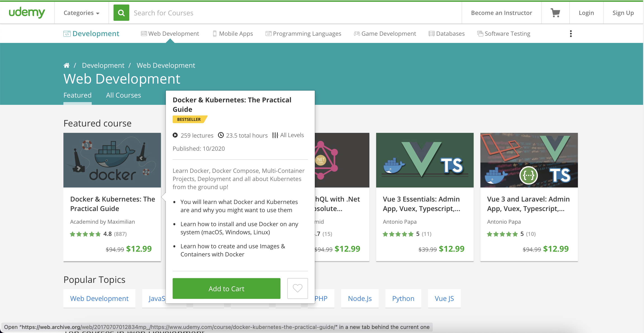Viewport: 644px width, 333px height.
Task: Open the Categories dropdown
Action: [81, 13]
